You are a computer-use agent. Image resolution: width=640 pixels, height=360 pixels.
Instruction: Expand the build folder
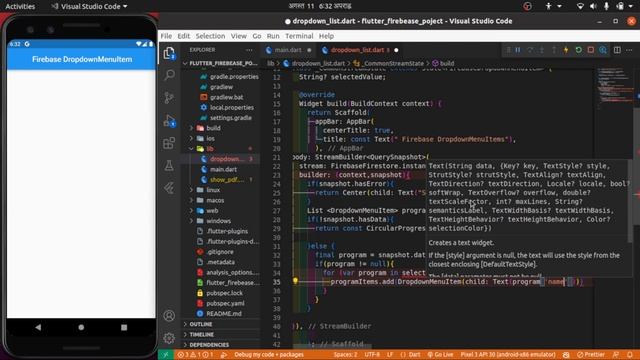(213, 128)
